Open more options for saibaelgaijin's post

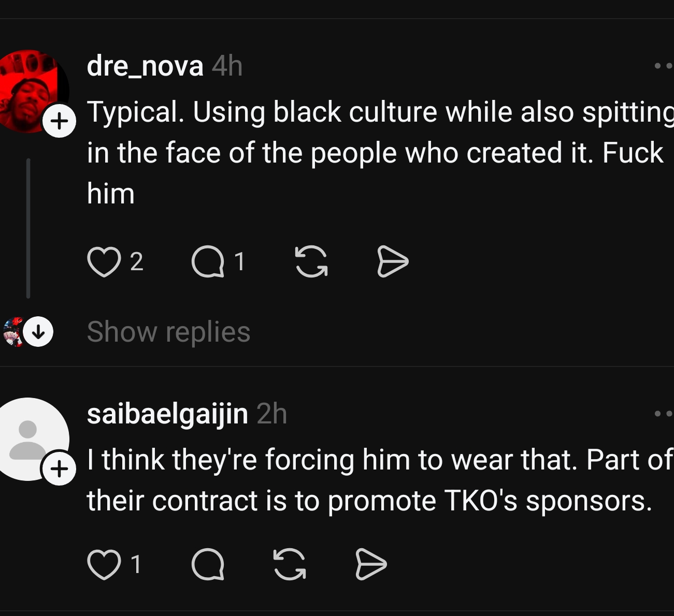point(664,414)
